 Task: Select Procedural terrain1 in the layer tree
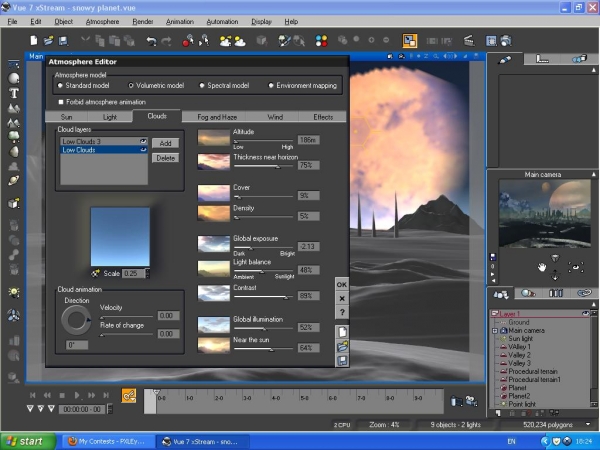pos(534,379)
